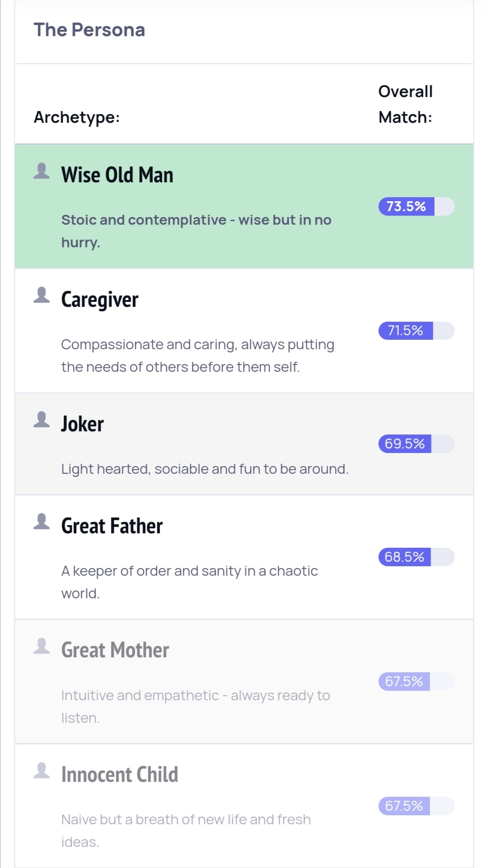Screen dimensions: 487x868
Task: Click the Overall Match column header
Action: (x=405, y=104)
